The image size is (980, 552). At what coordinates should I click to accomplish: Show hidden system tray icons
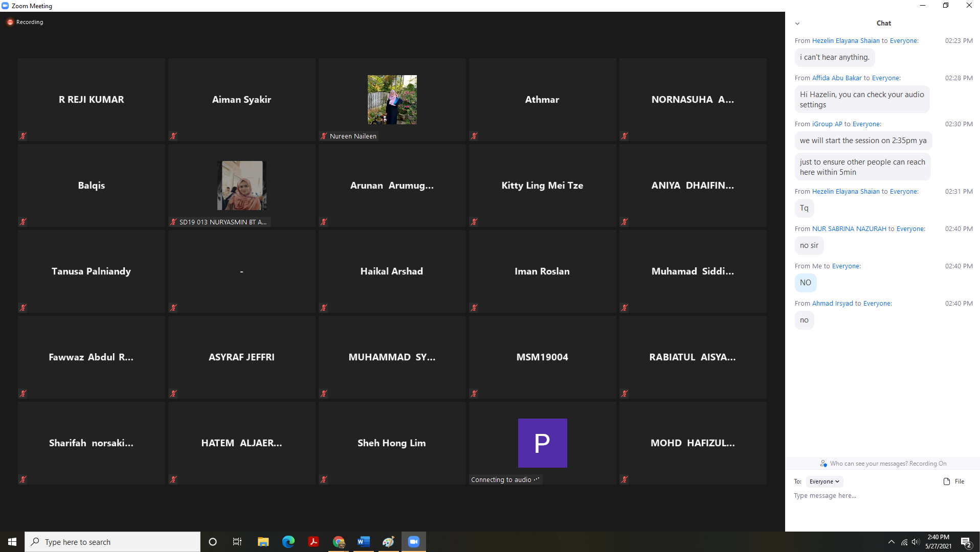tap(892, 542)
